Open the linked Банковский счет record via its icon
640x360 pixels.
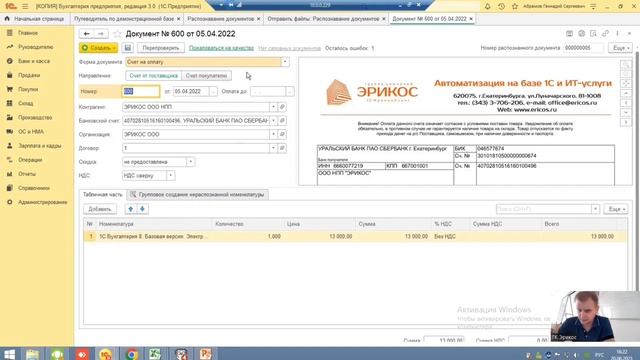coord(282,121)
